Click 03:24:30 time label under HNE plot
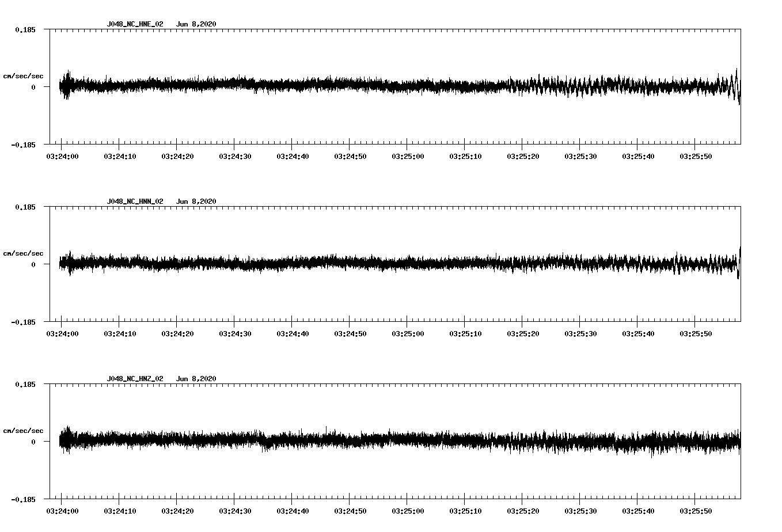 point(234,156)
